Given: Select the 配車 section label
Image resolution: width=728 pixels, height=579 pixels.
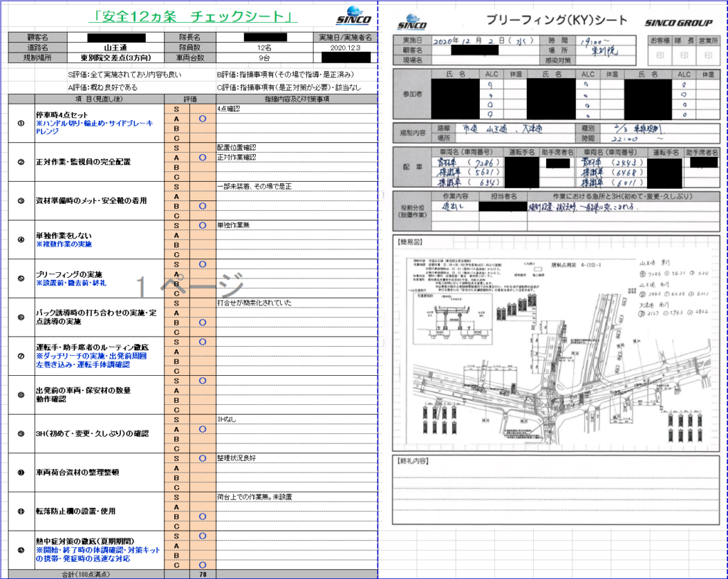Looking at the screenshot, I should point(412,167).
